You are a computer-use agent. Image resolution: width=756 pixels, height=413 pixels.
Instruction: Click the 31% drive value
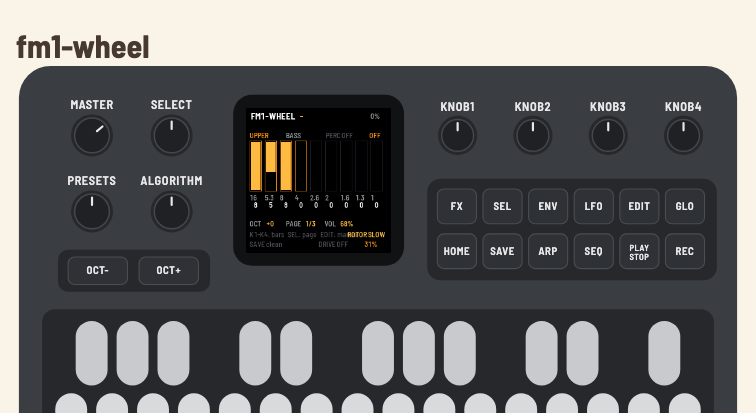click(371, 245)
